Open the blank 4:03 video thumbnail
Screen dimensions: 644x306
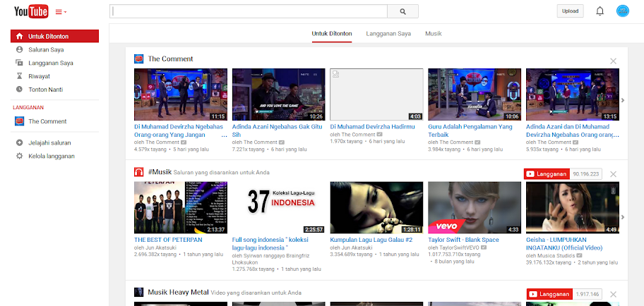pos(376,94)
